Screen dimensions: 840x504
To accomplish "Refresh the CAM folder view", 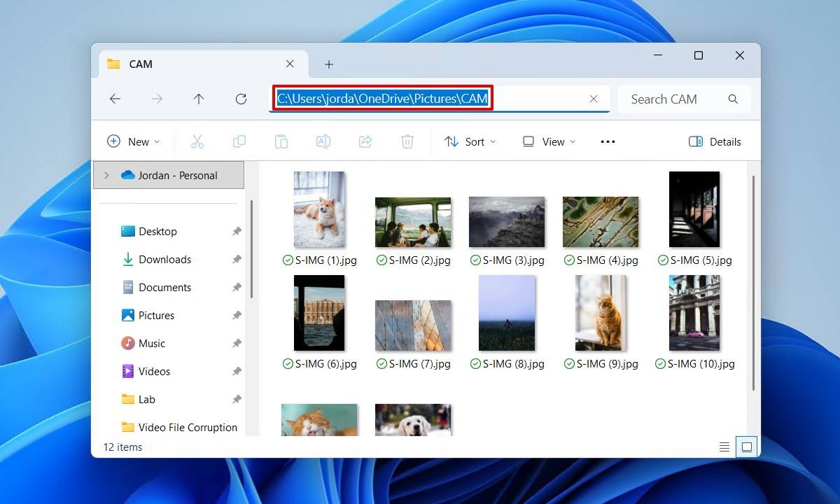I will (241, 99).
